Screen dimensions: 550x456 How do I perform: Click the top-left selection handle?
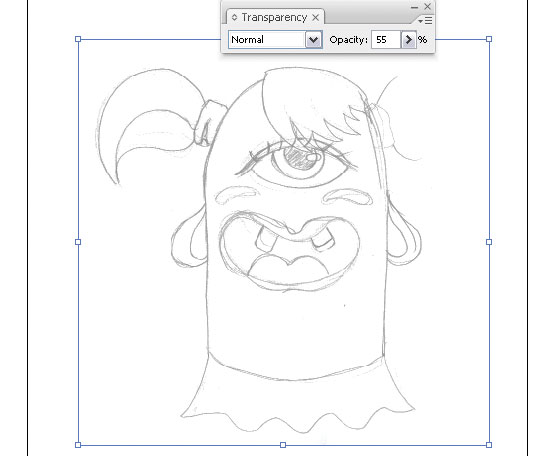click(x=78, y=39)
